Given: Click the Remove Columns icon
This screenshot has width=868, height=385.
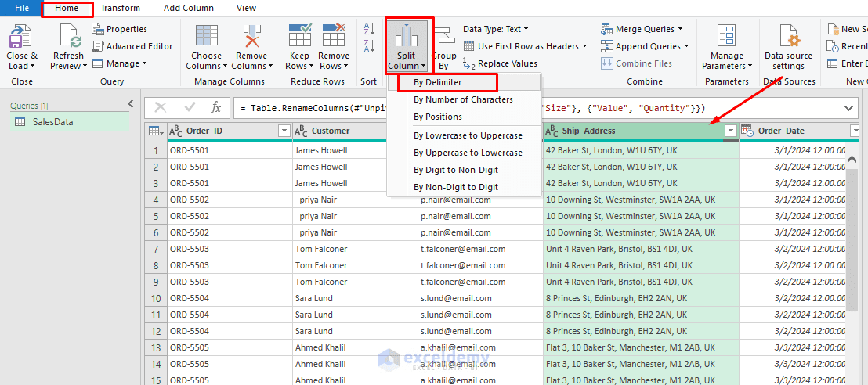Looking at the screenshot, I should [251, 36].
